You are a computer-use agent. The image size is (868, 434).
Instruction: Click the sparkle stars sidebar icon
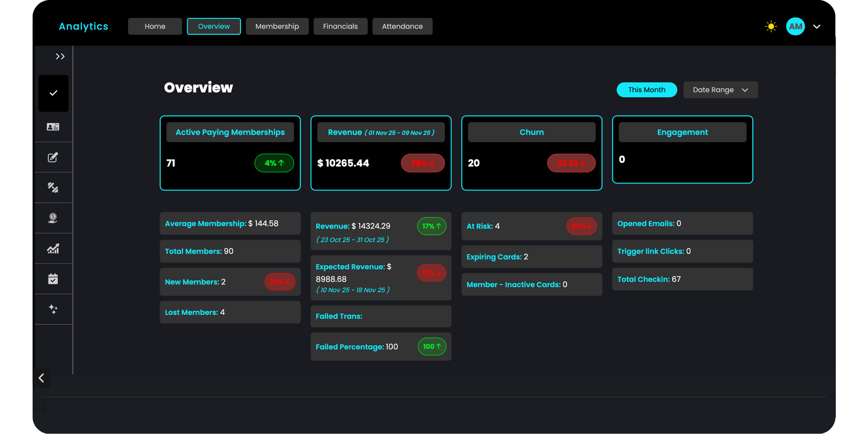[53, 309]
